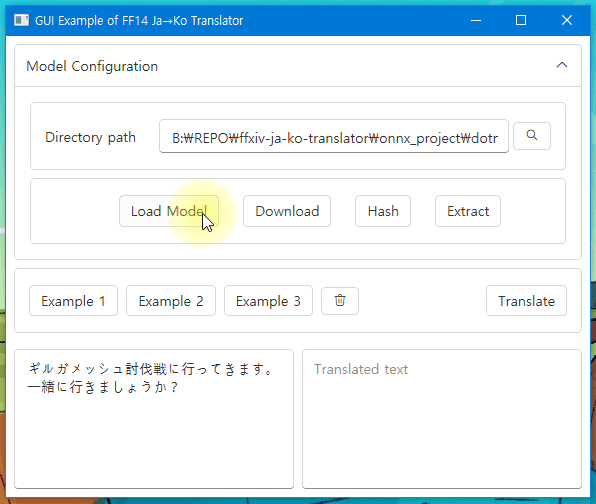This screenshot has width=596, height=504.
Task: Click the Translated text output box
Action: 442,419
